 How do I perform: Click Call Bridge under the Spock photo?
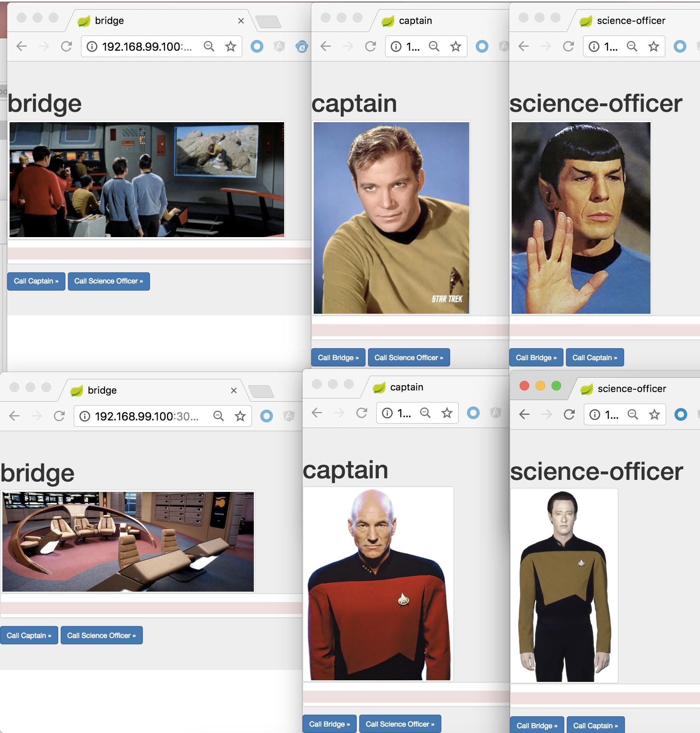coord(536,358)
